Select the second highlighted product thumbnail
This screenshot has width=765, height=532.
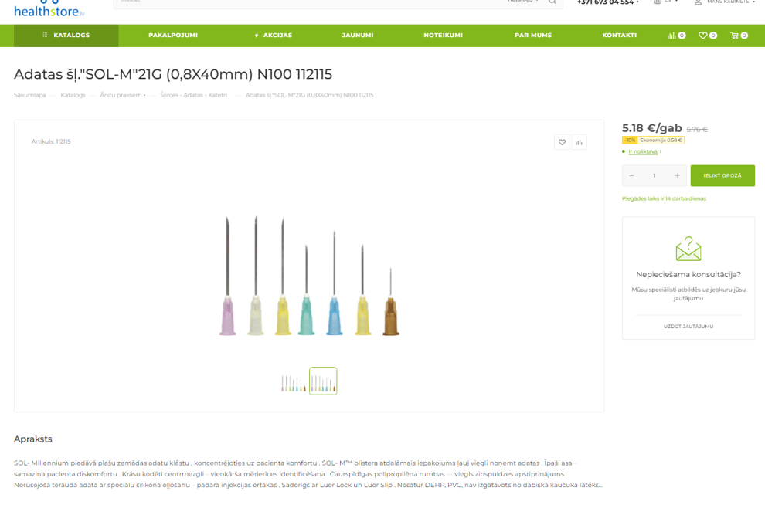[323, 381]
